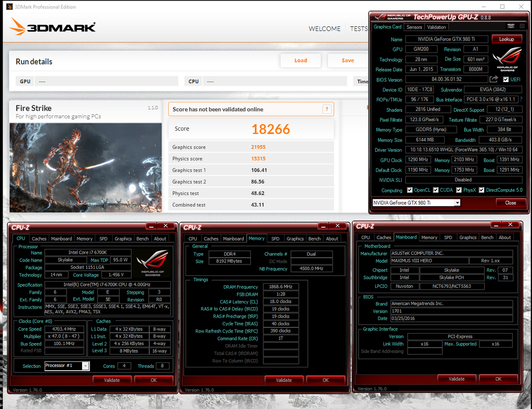Toggle the UEFI checkbox in GPU-Z

[506, 80]
